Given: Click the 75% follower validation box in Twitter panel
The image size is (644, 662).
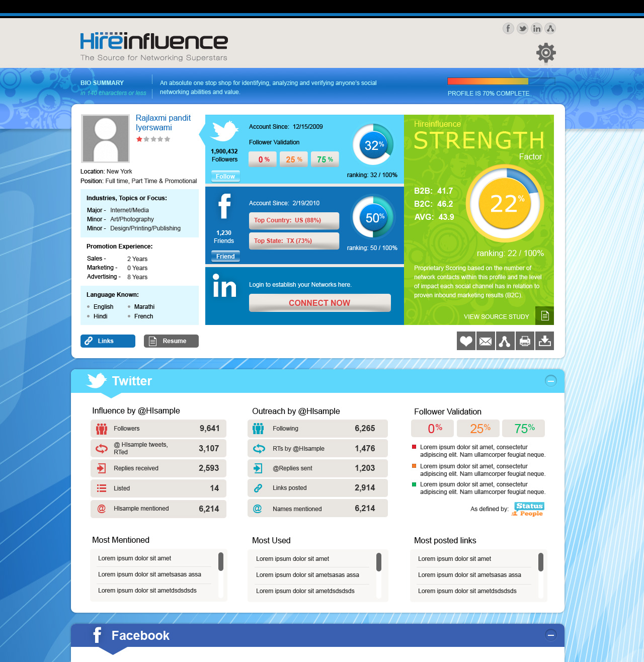Looking at the screenshot, I should click(325, 159).
